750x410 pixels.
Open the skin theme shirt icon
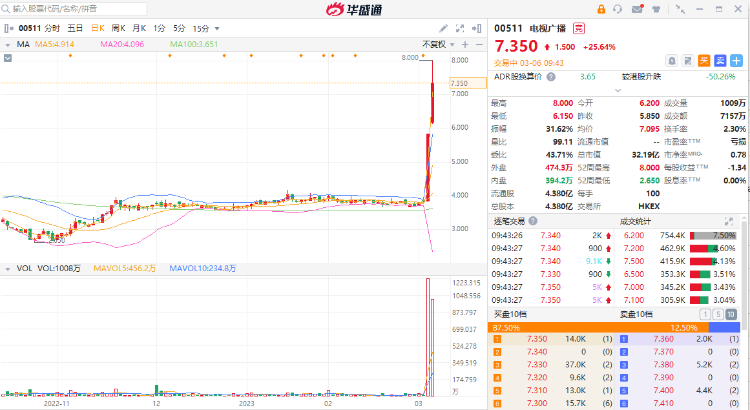656,9
